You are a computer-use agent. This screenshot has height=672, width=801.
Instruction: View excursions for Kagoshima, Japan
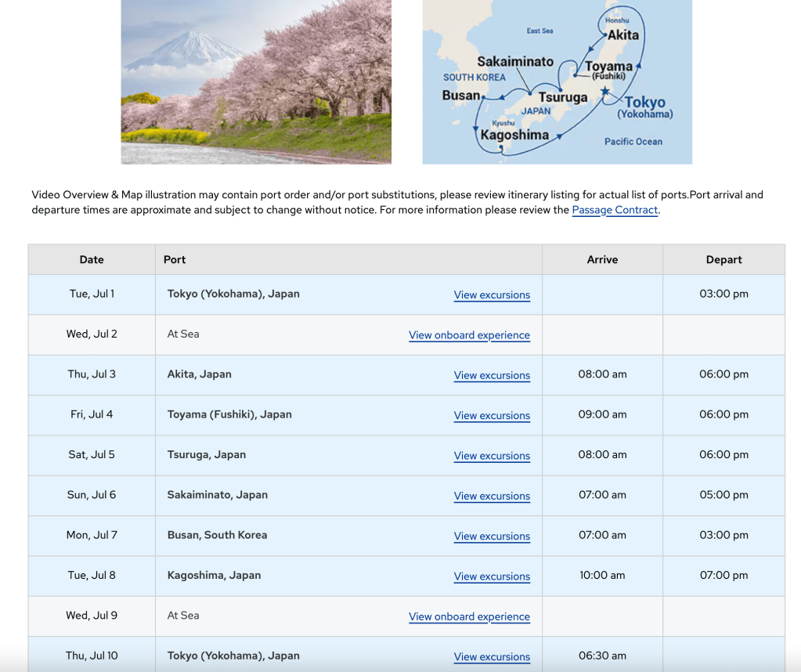(492, 576)
